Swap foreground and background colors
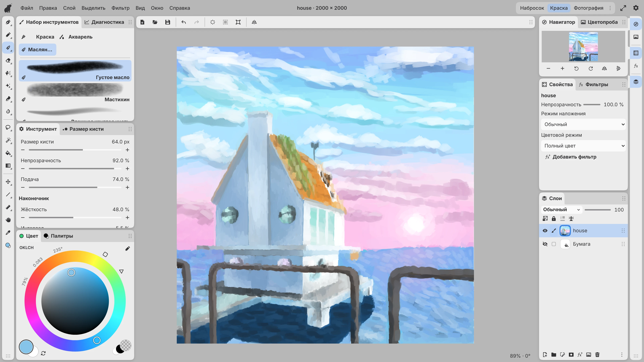Viewport: 644px width, 362px height. [43, 353]
